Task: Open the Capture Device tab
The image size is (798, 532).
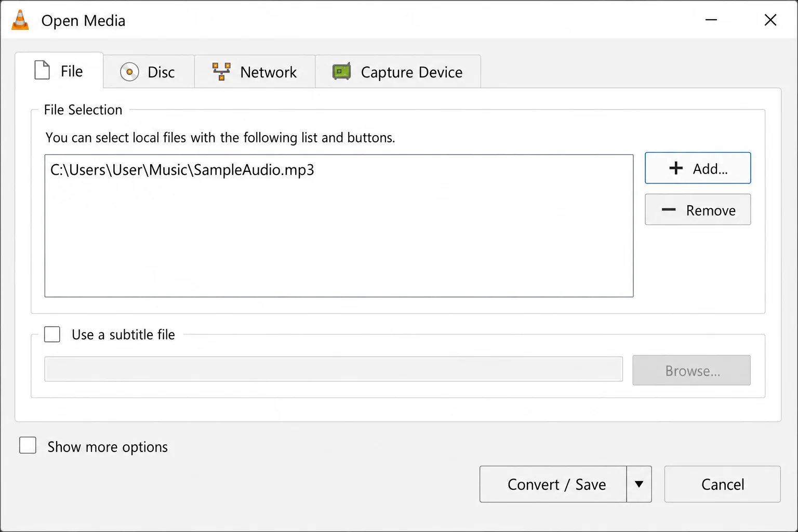Action: 398,72
